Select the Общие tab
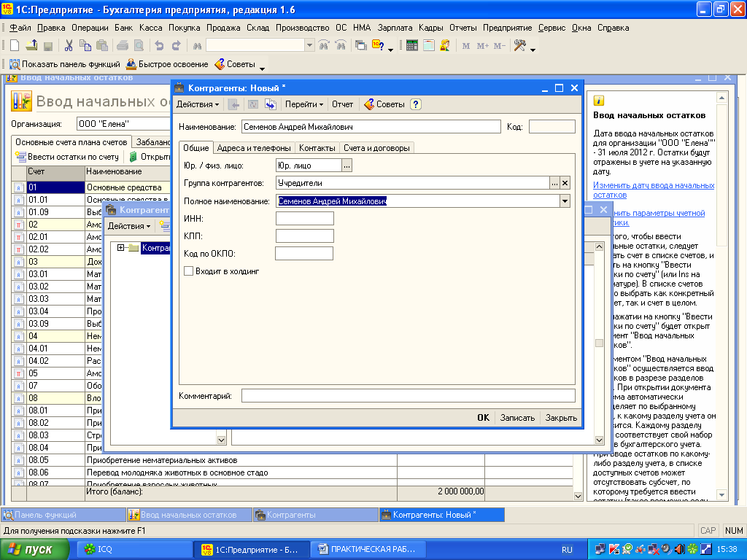 pyautogui.click(x=196, y=147)
